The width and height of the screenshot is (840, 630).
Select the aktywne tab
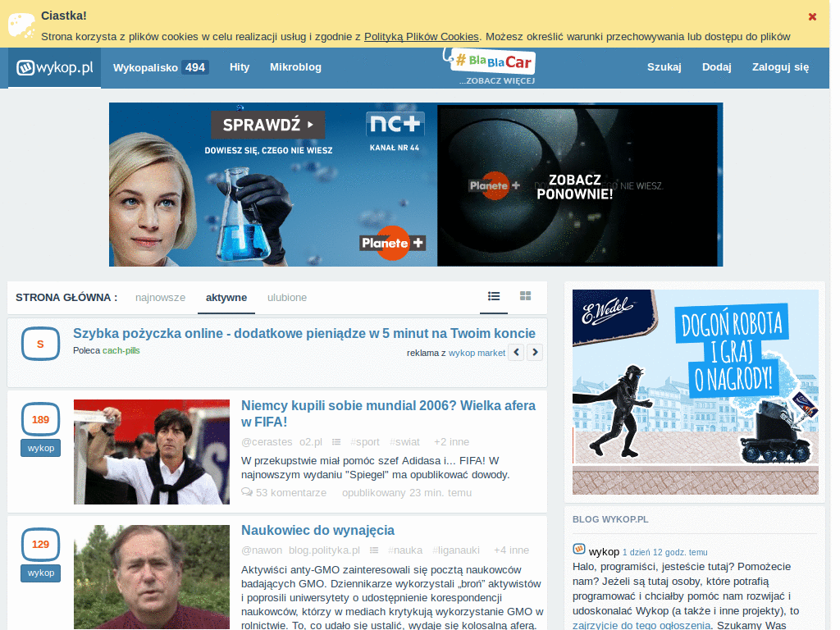coord(226,297)
